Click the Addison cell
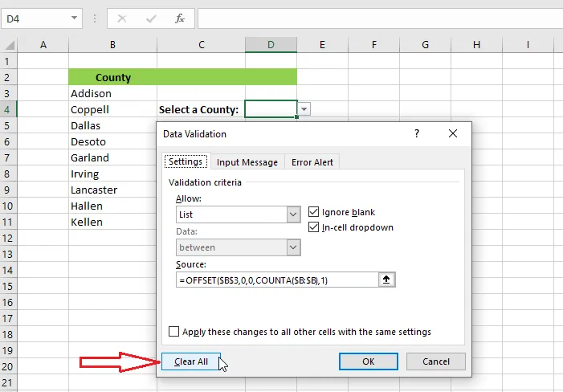This screenshot has width=563, height=392. point(112,93)
